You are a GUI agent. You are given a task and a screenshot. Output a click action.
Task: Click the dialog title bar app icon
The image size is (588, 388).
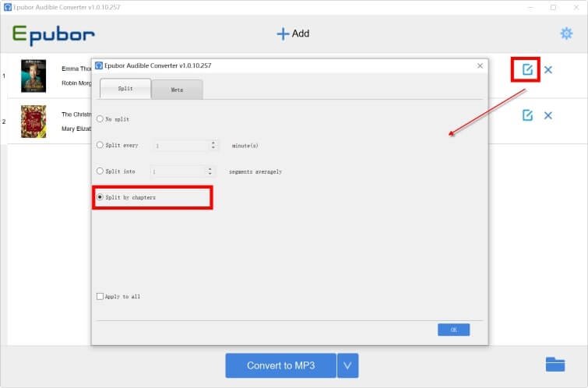[x=99, y=65]
